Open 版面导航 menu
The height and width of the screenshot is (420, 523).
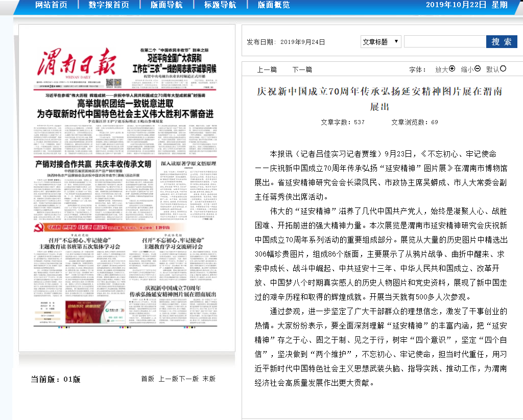(x=167, y=5)
